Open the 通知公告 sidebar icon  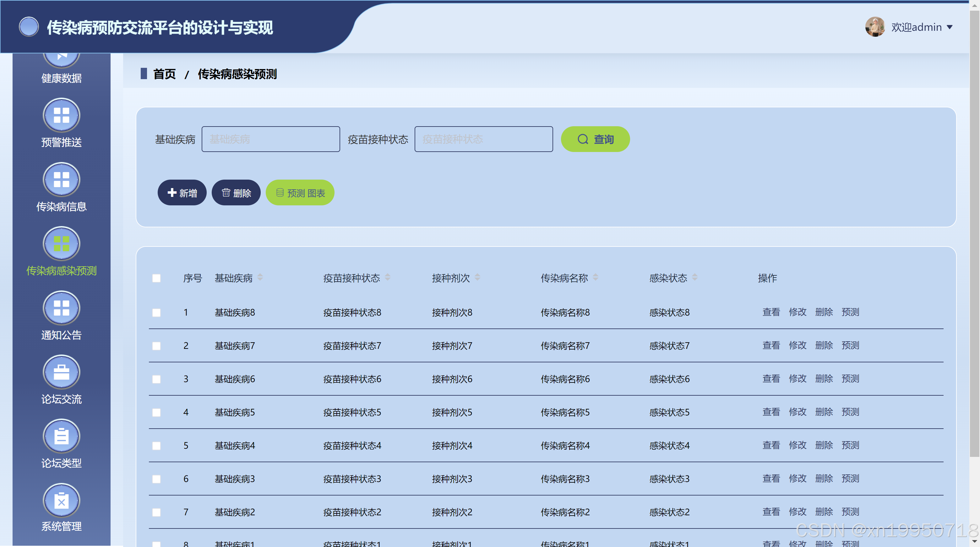(x=61, y=308)
